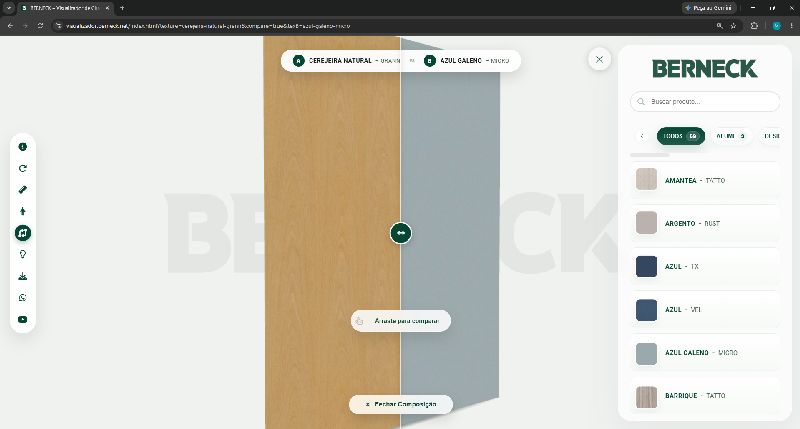Open the WhatsApp contact icon

pos(22,298)
